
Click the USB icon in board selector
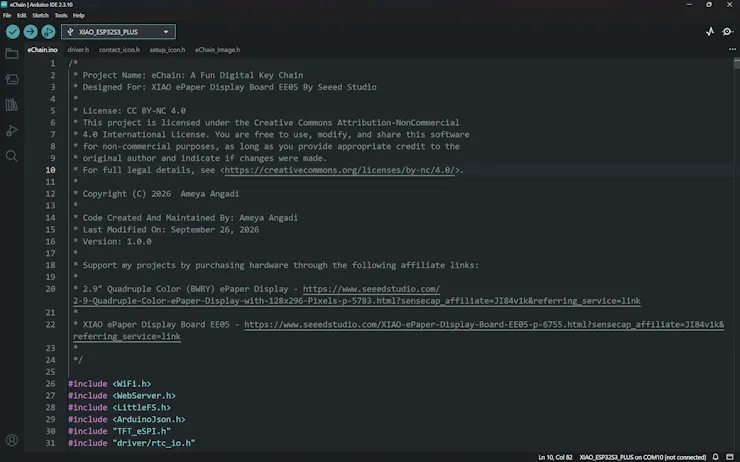pyautogui.click(x=70, y=32)
